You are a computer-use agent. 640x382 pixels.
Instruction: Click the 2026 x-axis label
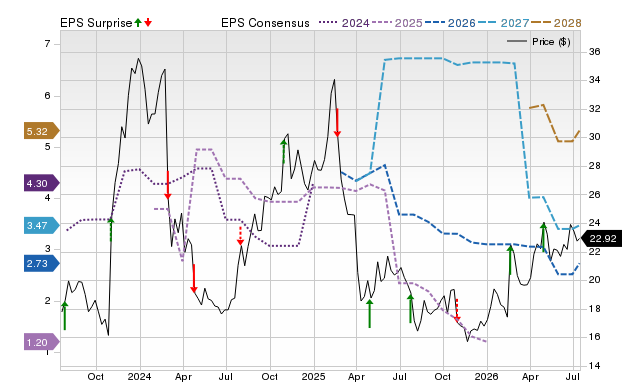(486, 376)
